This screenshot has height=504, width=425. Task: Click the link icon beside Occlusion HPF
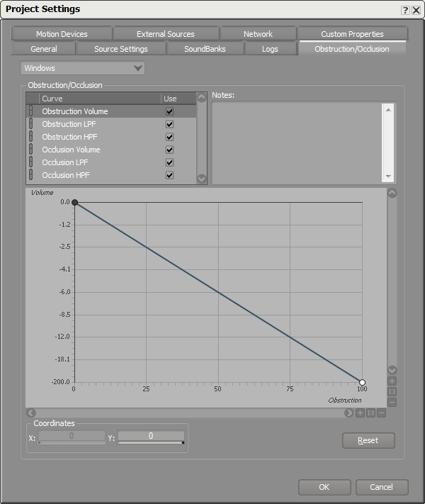pyautogui.click(x=31, y=175)
